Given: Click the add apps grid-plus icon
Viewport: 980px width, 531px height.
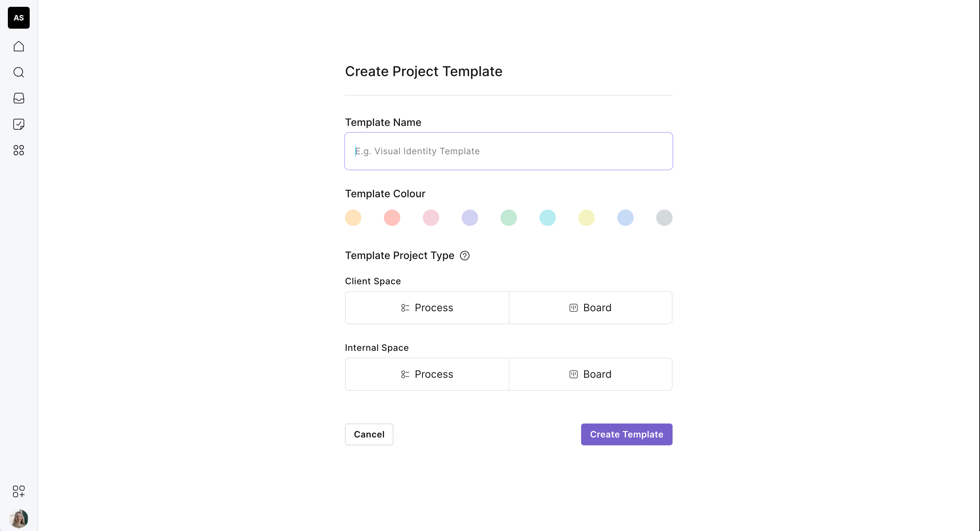Looking at the screenshot, I should (19, 491).
